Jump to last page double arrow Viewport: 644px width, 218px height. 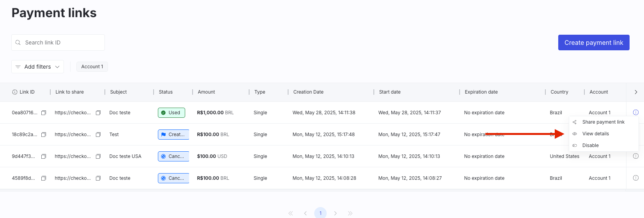point(350,213)
